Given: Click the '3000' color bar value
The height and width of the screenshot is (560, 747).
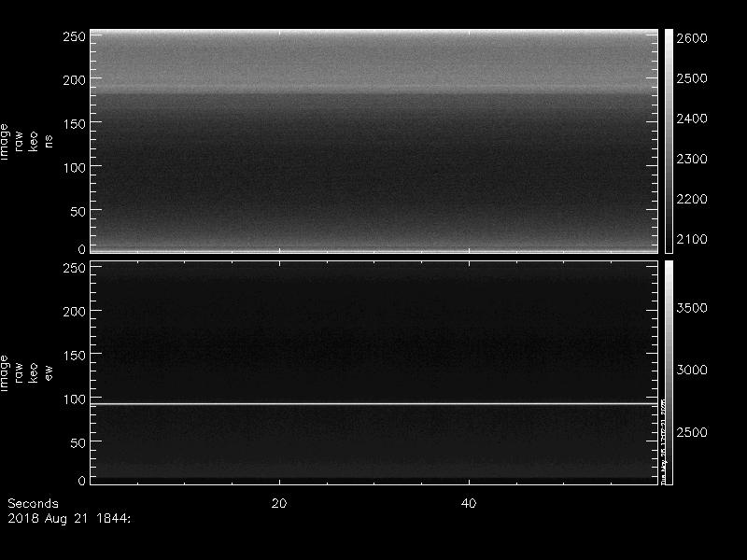Looking at the screenshot, I should [692, 370].
